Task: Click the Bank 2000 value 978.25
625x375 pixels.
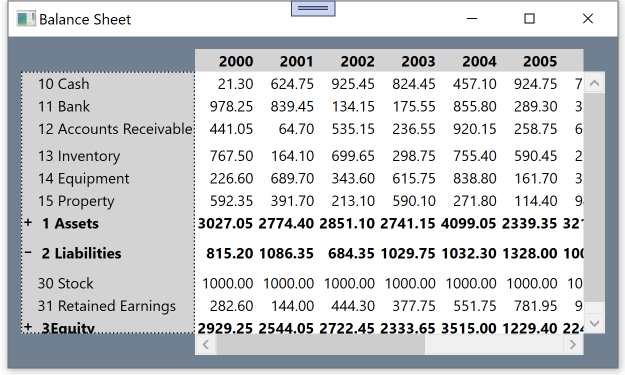Action: [x=231, y=106]
